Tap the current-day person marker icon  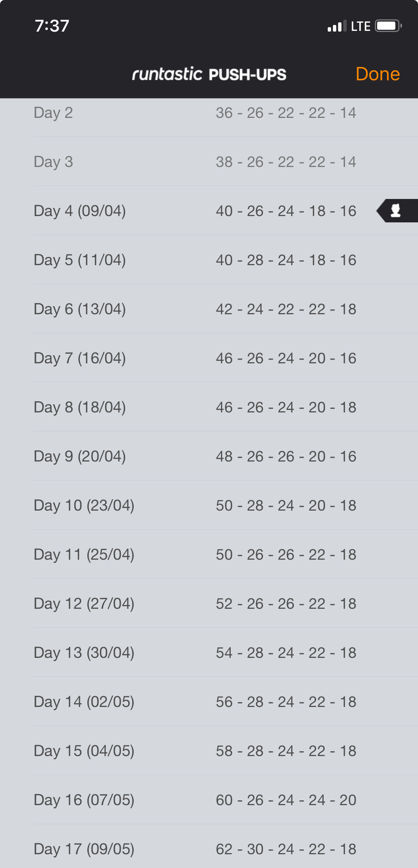click(x=397, y=211)
